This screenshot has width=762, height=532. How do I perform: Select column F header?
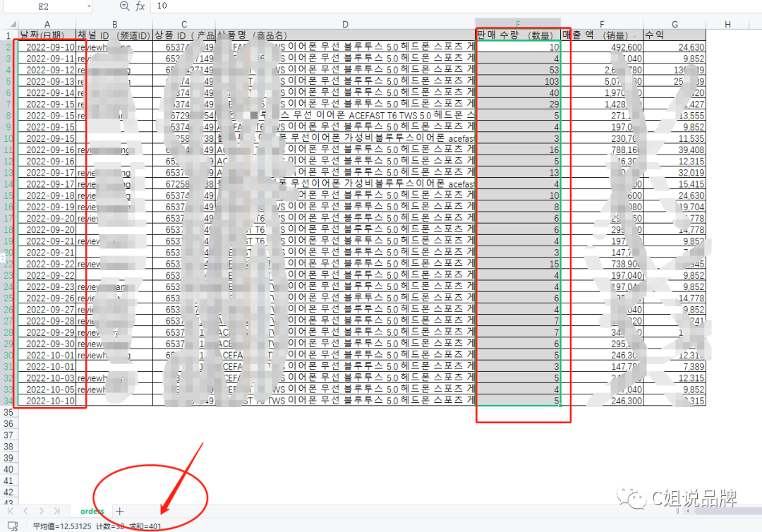click(602, 24)
